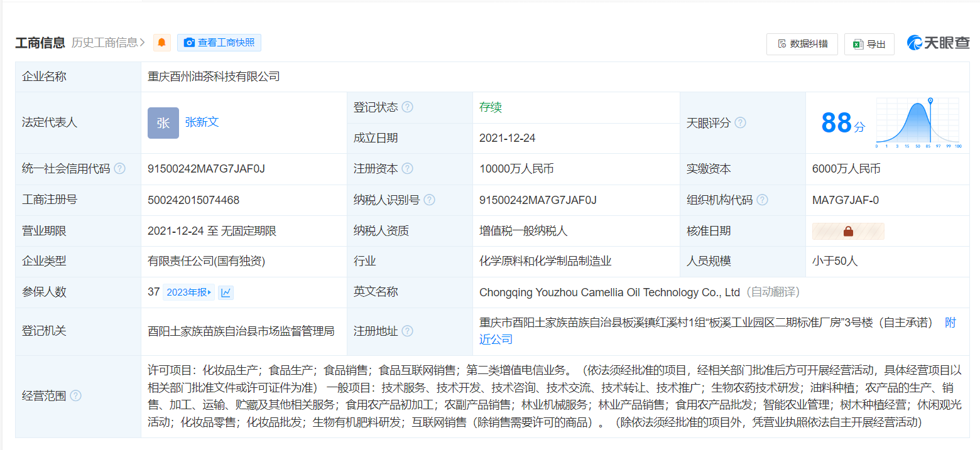
Task: Click the 数据纠错 button
Action: [x=802, y=44]
